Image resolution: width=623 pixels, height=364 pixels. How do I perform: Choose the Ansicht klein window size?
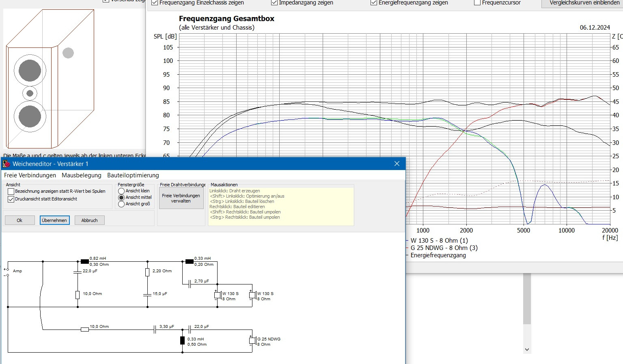[x=121, y=191]
